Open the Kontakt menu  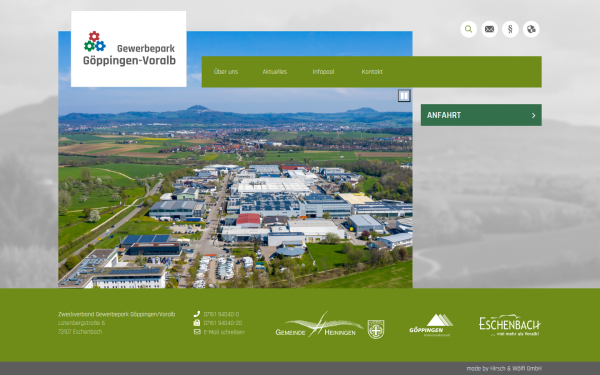(372, 72)
